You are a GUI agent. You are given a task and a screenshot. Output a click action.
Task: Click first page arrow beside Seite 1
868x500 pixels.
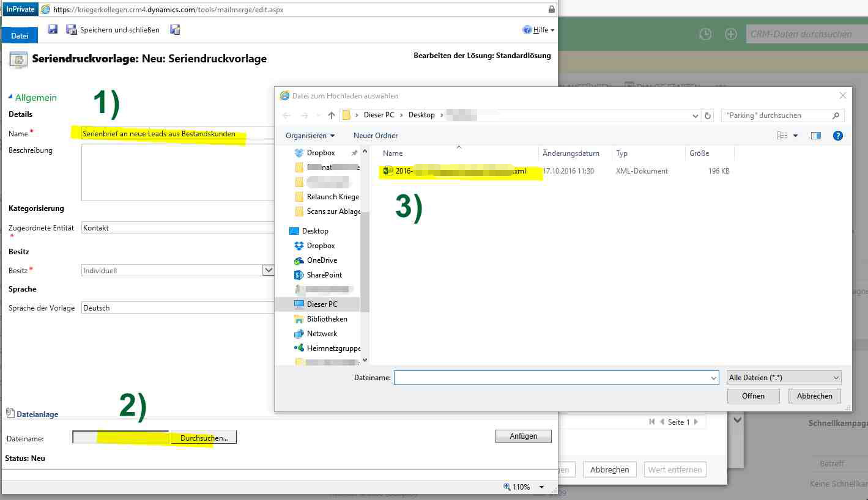652,422
